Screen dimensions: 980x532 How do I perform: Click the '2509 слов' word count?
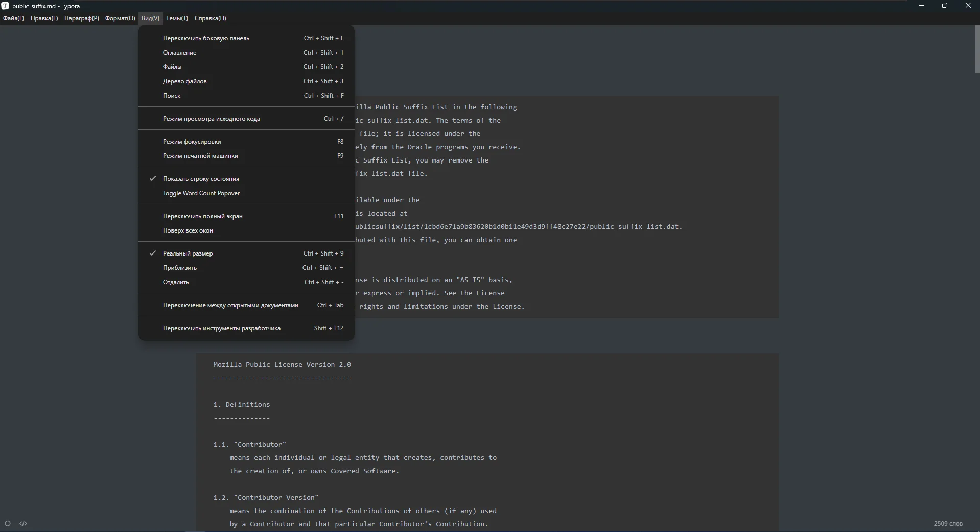(948, 524)
